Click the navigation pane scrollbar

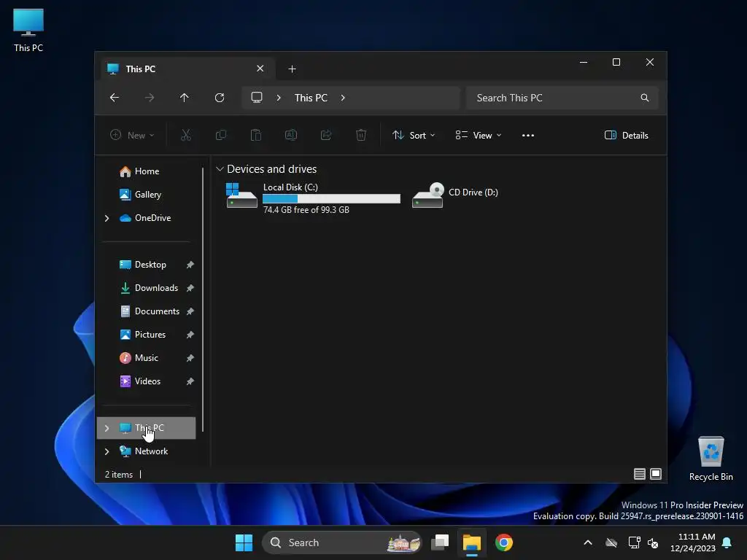tap(203, 299)
